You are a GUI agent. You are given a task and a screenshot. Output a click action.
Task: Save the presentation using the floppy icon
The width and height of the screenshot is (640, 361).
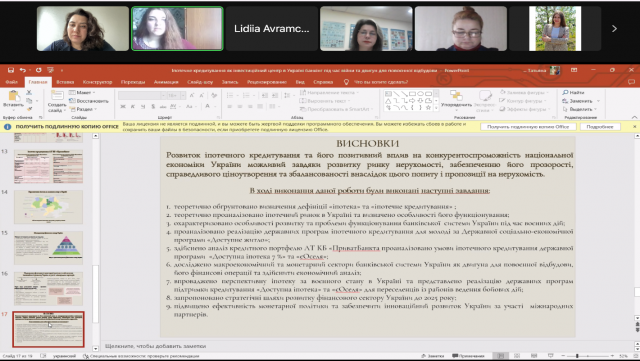[11, 70]
